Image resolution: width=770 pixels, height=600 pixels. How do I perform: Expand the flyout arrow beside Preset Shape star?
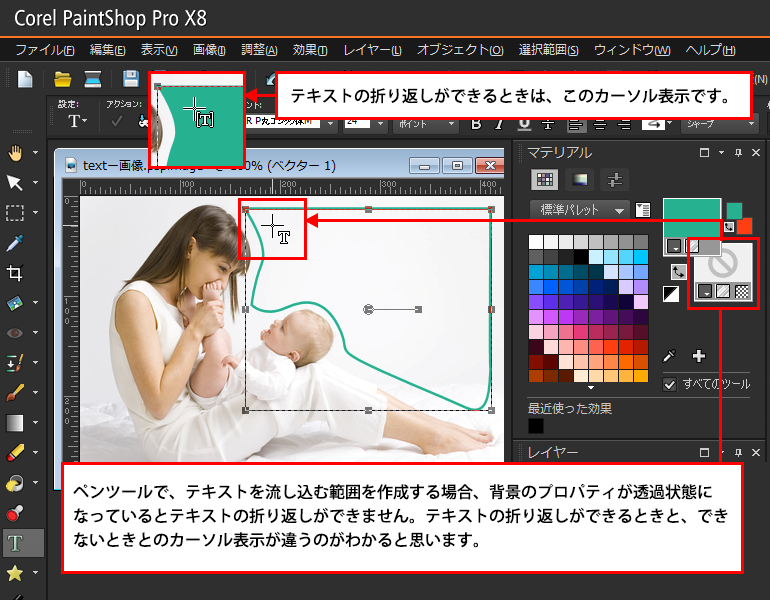35,573
